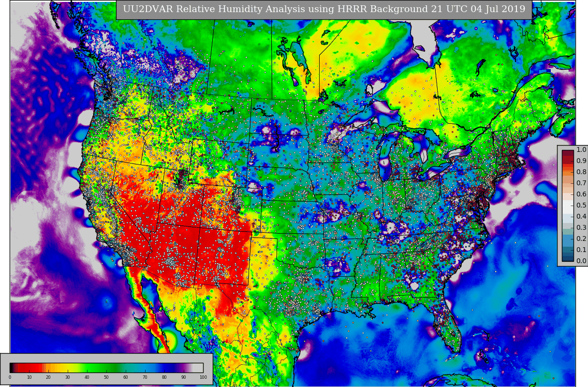Click the '30' tick label on the humidity colorbar
The width and height of the screenshot is (588, 387).
pyautogui.click(x=68, y=377)
